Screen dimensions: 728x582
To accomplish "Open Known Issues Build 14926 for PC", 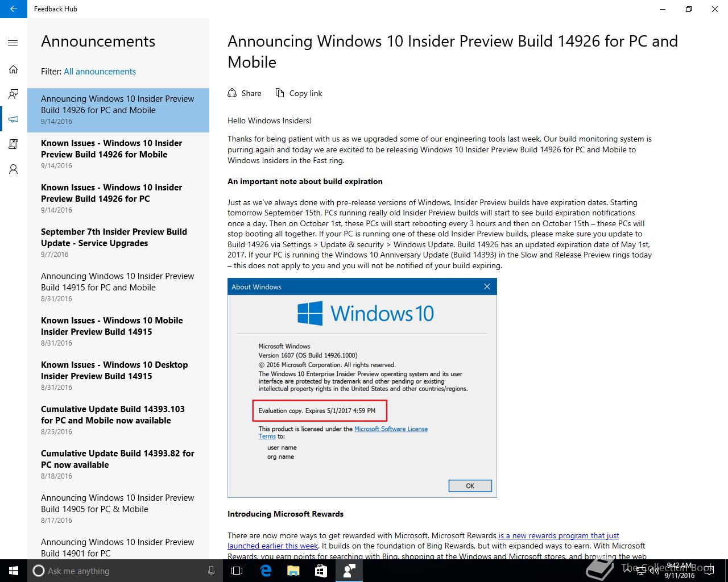I will 118,199.
